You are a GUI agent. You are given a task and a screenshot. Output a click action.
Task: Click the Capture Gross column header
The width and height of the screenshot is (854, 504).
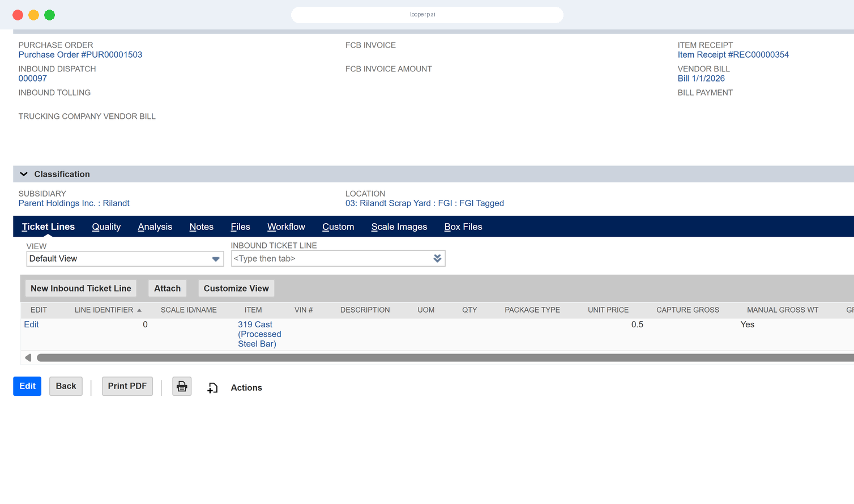(x=688, y=310)
